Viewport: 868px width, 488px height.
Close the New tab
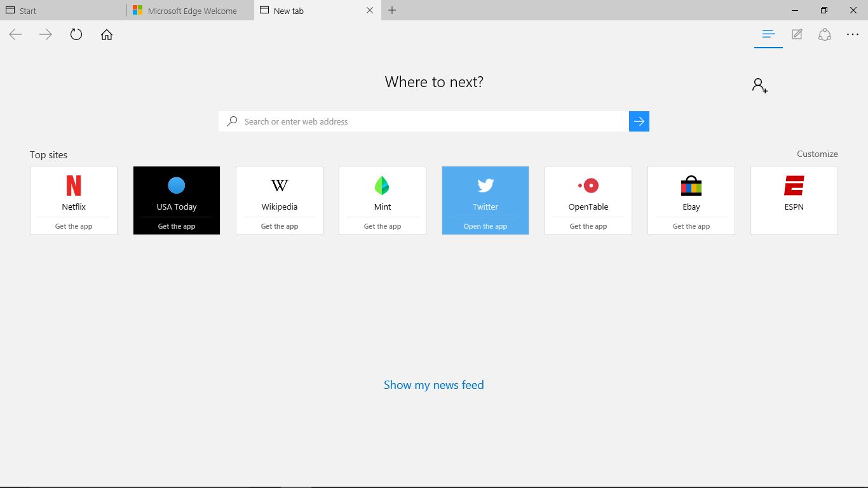[x=370, y=10]
